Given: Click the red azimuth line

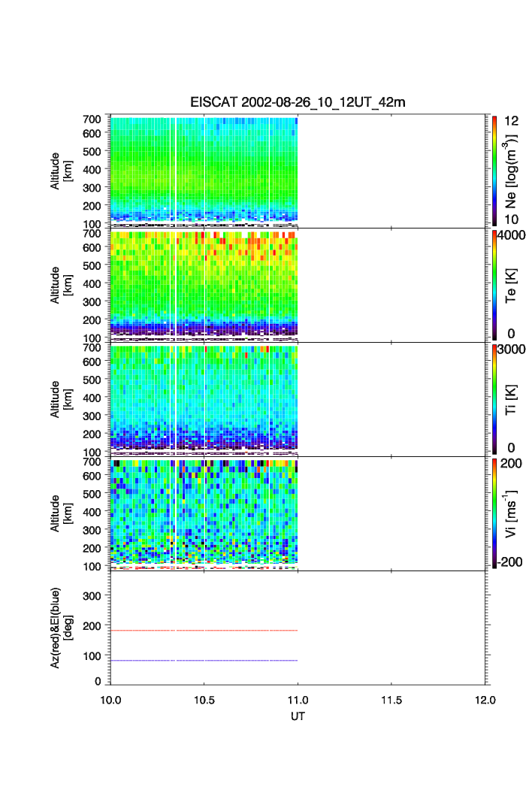Looking at the screenshot, I should 204,631.
